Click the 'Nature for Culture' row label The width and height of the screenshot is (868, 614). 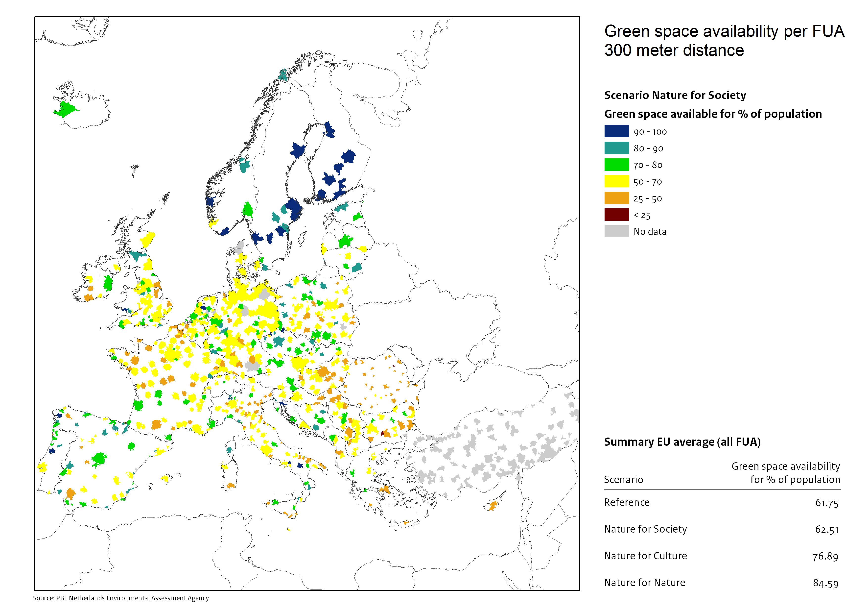tap(645, 556)
